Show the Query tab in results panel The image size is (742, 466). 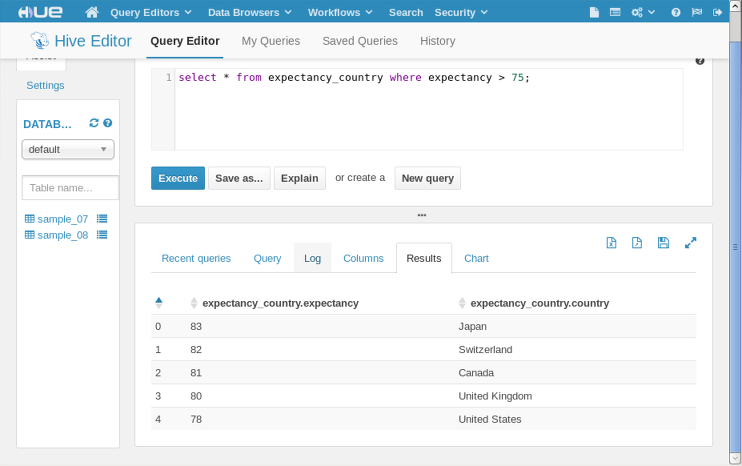267,258
